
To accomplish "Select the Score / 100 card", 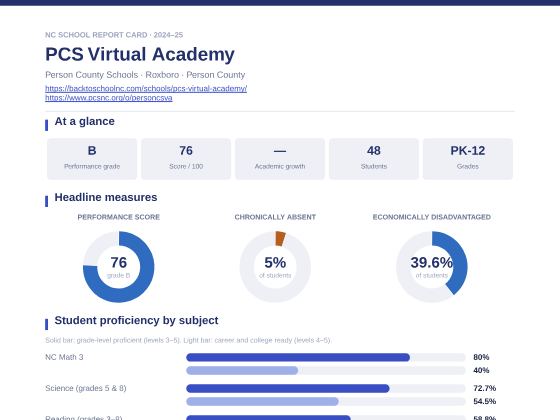I will (186, 159).
